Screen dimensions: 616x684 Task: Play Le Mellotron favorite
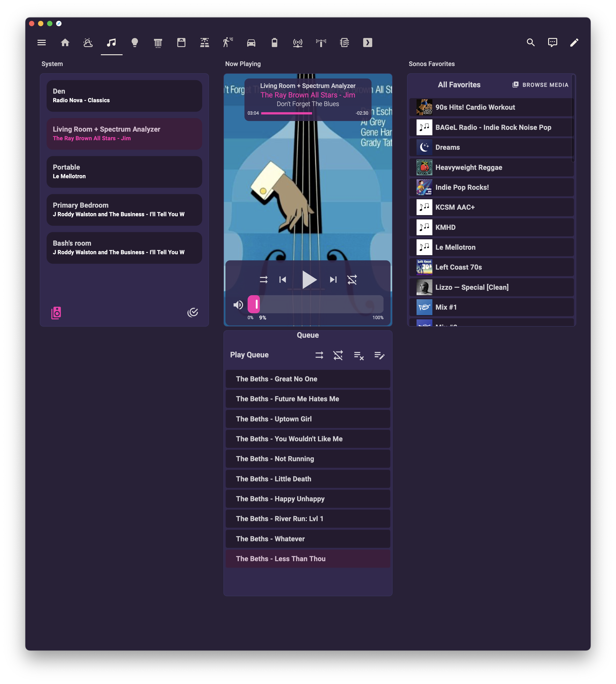tap(491, 247)
